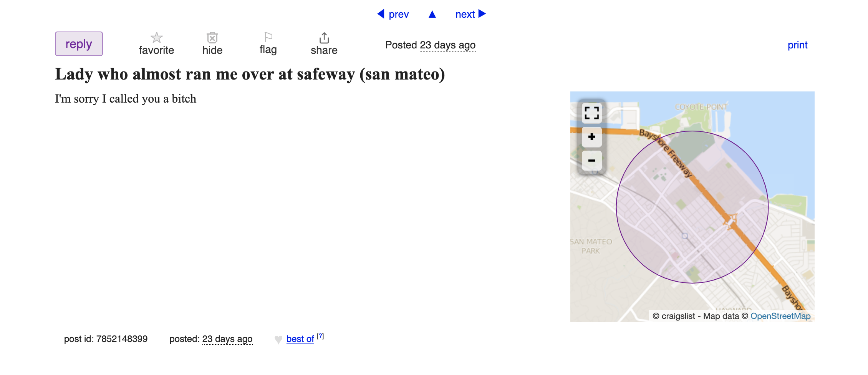Click the best of heart icon

click(278, 340)
